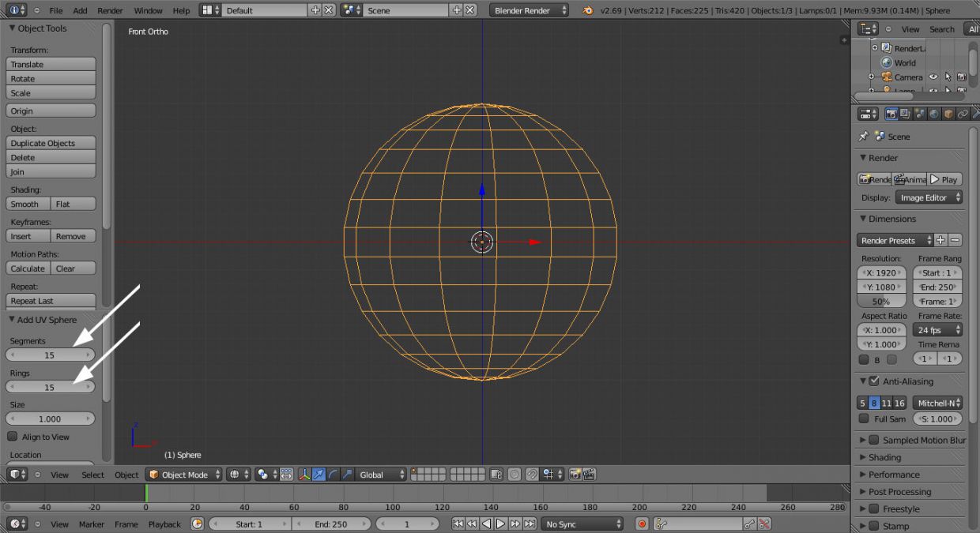This screenshot has height=533, width=980.
Task: Click the pin icon beside Scene
Action: pos(864,137)
